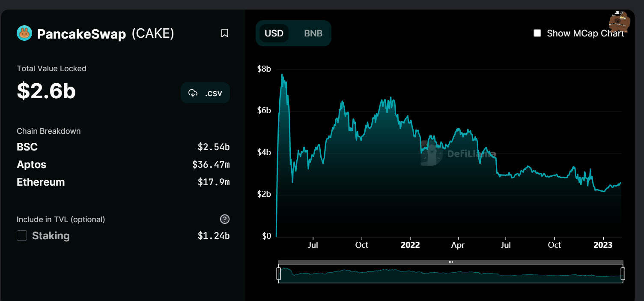The image size is (644, 301).
Task: Click the left handle of the range slider
Action: [279, 274]
